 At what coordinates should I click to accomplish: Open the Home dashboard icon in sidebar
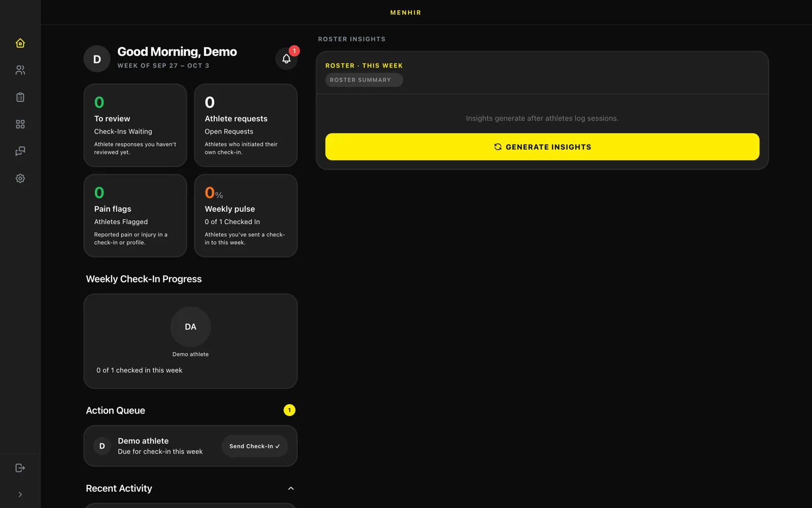20,43
